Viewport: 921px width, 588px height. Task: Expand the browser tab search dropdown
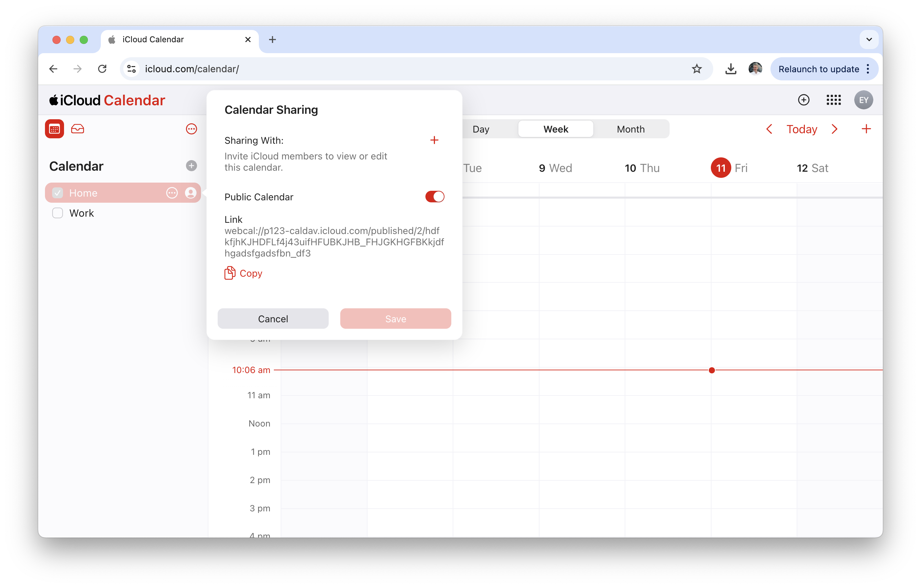pos(869,40)
